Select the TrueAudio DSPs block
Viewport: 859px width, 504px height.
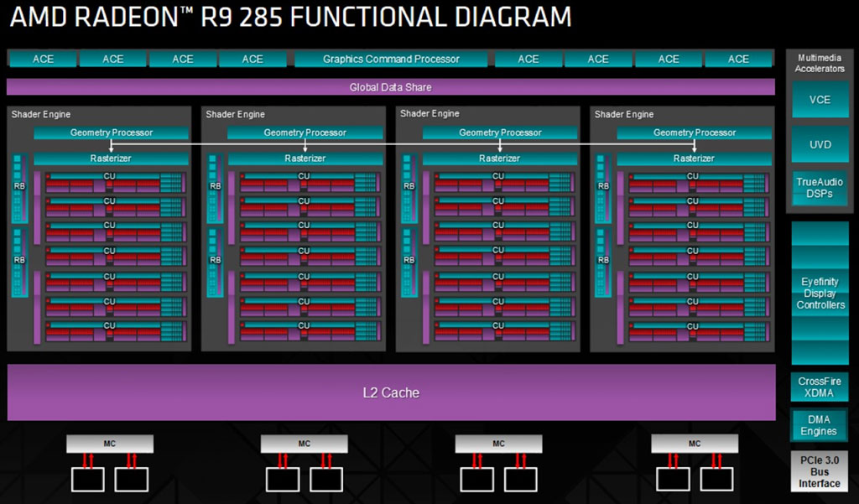point(820,188)
